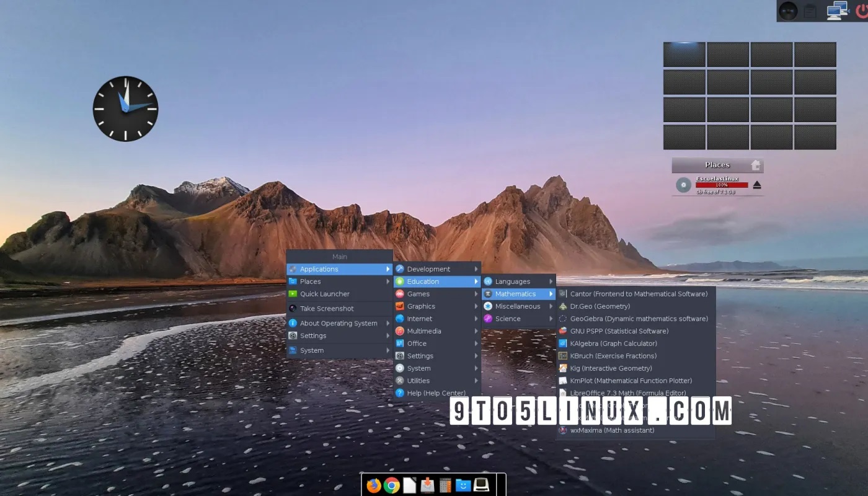Open the Languages education submenu
868x496 pixels.
519,281
